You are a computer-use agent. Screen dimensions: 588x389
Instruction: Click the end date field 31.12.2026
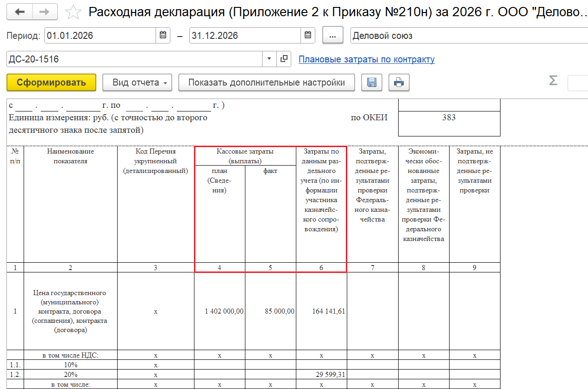tap(245, 36)
